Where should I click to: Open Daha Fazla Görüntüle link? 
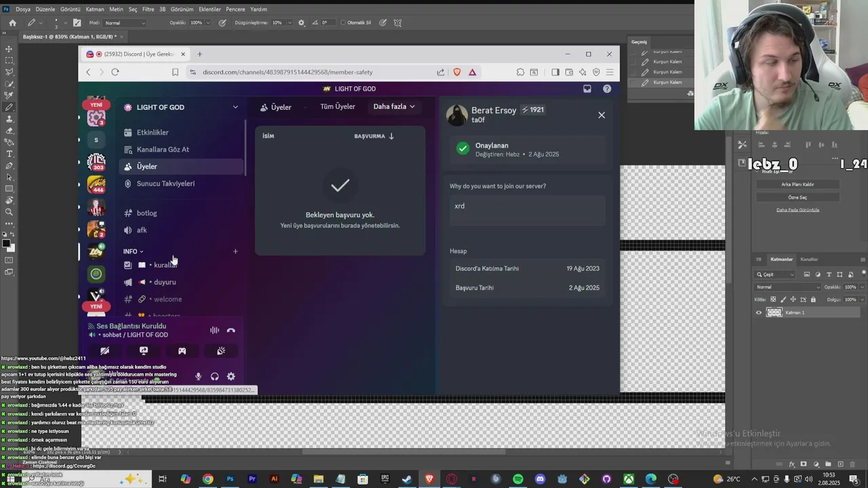pos(797,209)
